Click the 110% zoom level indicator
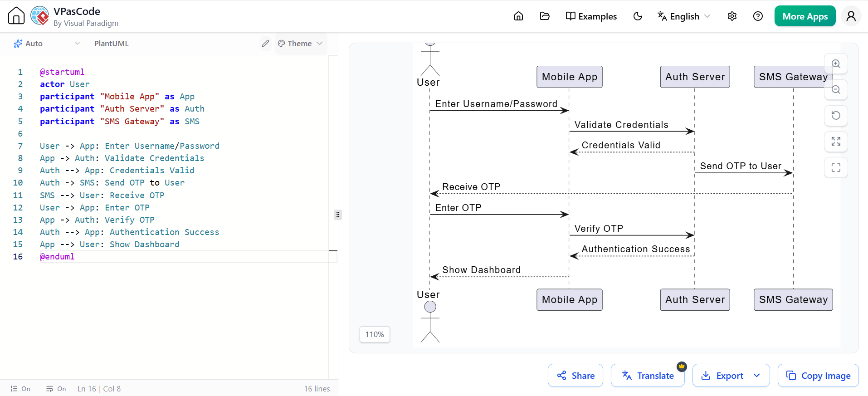868x396 pixels. tap(375, 334)
